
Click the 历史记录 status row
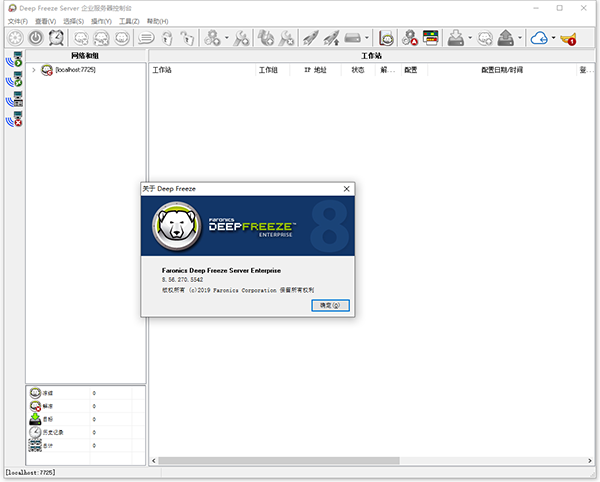(x=86, y=432)
